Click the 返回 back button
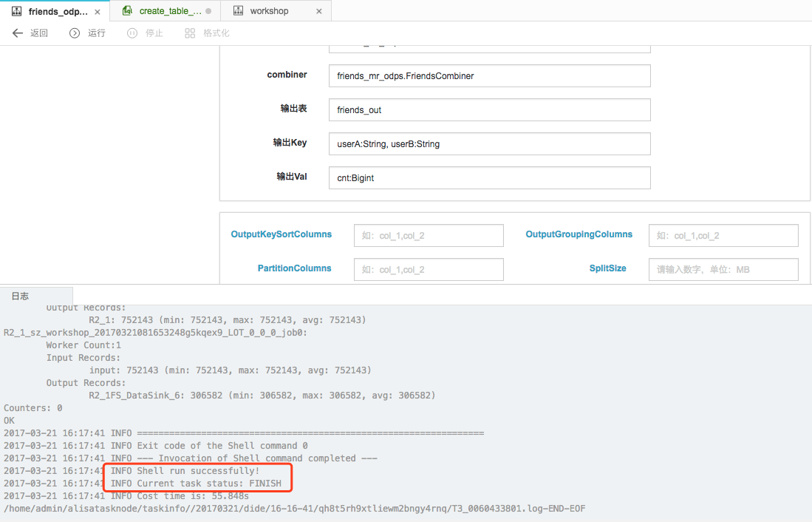Image resolution: width=812 pixels, height=522 pixels. 30,33
